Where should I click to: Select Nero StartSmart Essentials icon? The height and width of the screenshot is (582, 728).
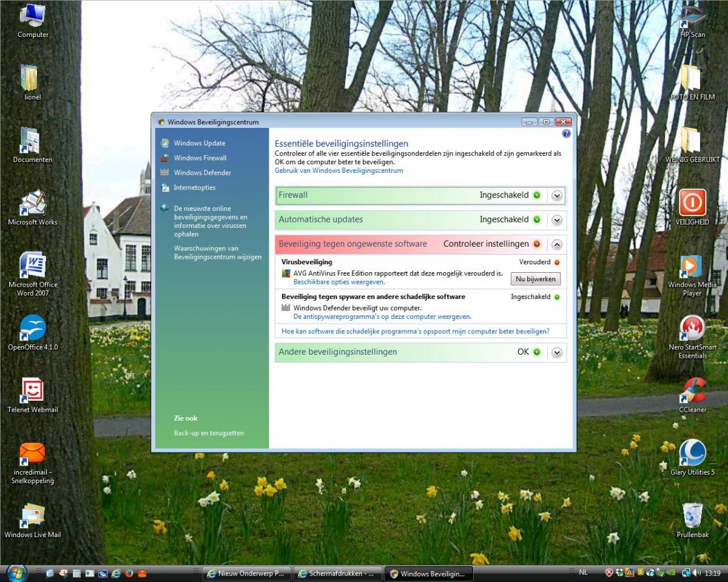[x=692, y=337]
